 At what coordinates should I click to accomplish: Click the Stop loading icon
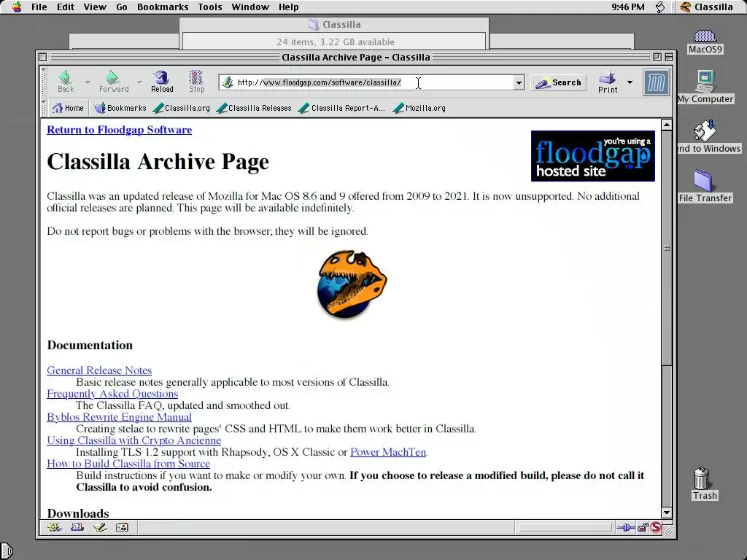coord(196,82)
